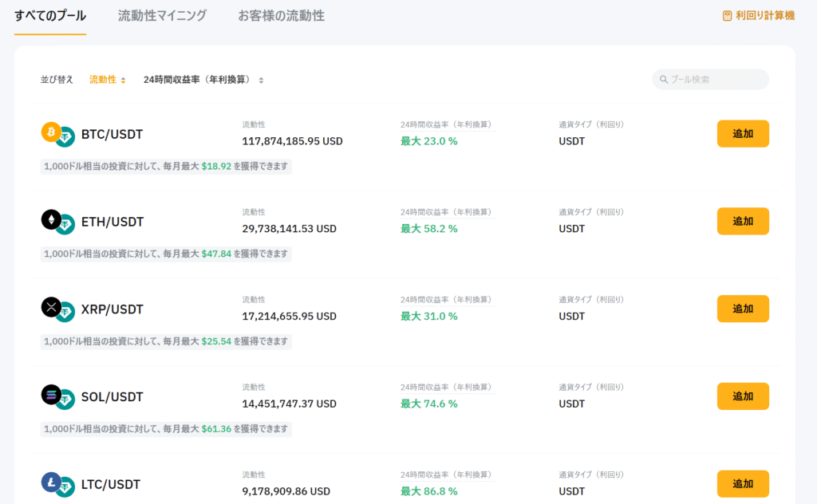Click 24時間収益率 label in SOL/USDT row
The image size is (817, 504).
(447, 387)
